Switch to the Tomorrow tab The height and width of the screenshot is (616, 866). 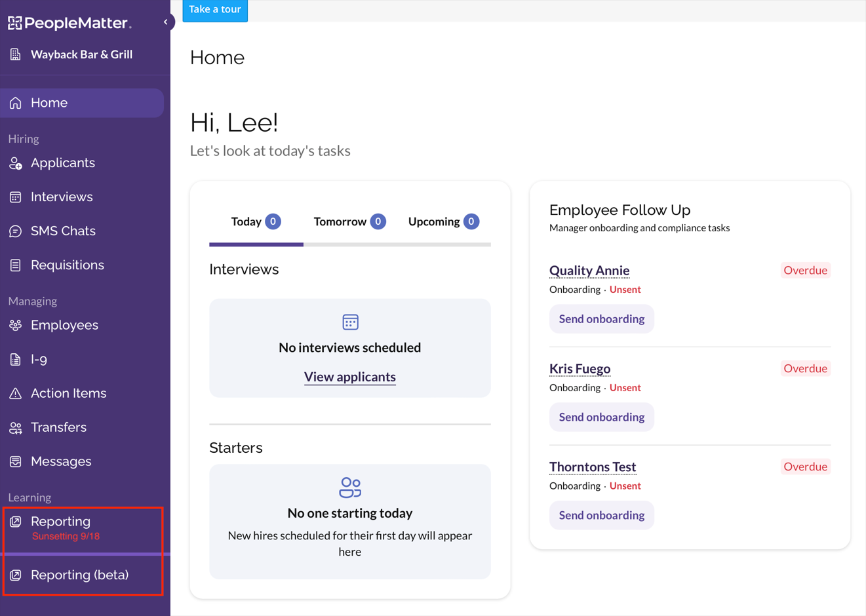[x=349, y=222]
